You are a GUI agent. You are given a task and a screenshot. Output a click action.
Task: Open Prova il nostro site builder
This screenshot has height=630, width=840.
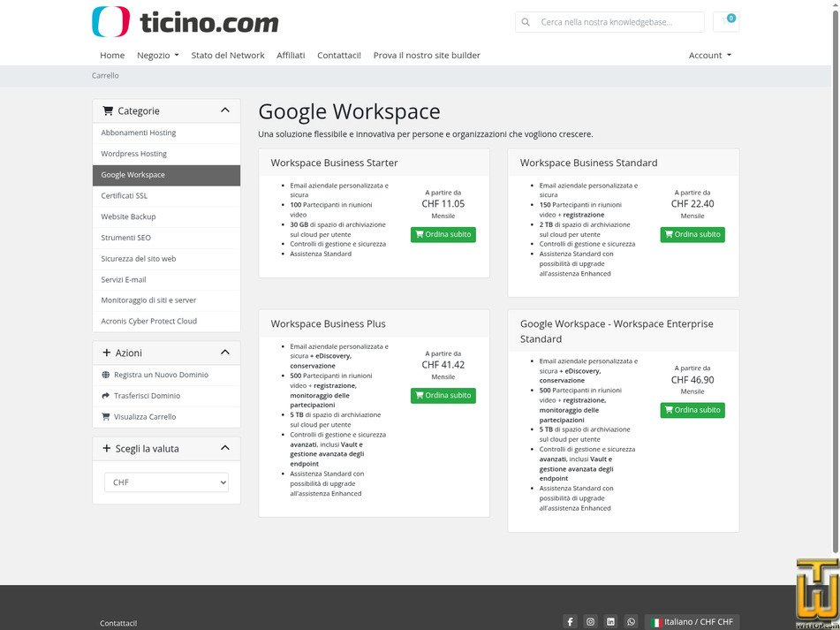(x=427, y=55)
